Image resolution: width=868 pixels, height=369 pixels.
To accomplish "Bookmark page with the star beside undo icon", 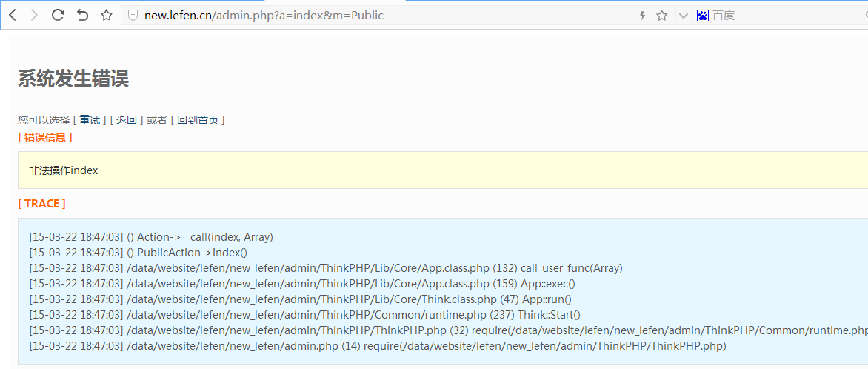I will pos(107,16).
